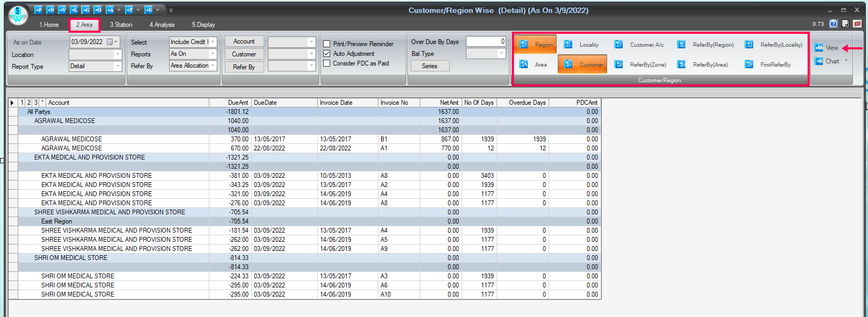Set grid outline to level 3
868x317 pixels.
(x=36, y=103)
